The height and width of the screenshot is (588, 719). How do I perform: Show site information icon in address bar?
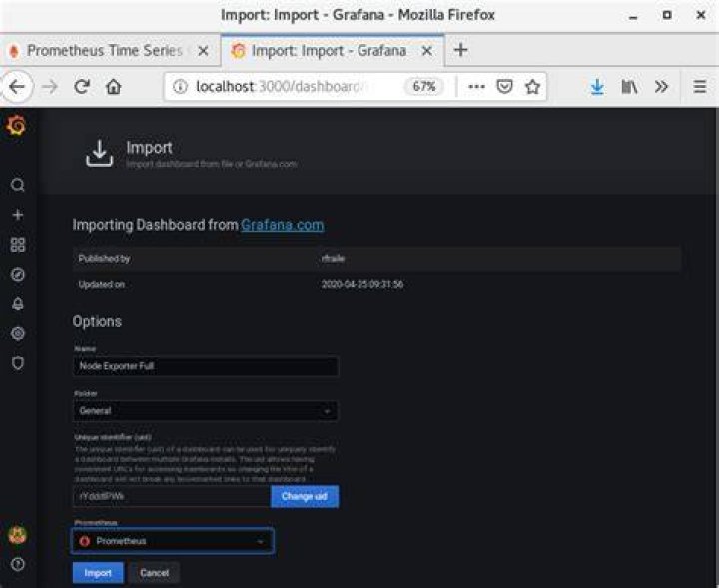(x=180, y=86)
